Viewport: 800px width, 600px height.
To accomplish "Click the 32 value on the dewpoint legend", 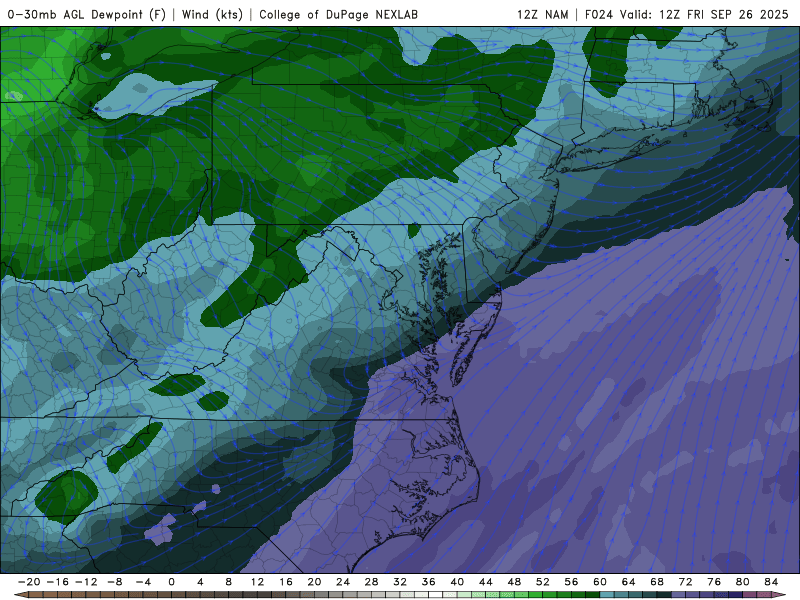I will 400,582.
